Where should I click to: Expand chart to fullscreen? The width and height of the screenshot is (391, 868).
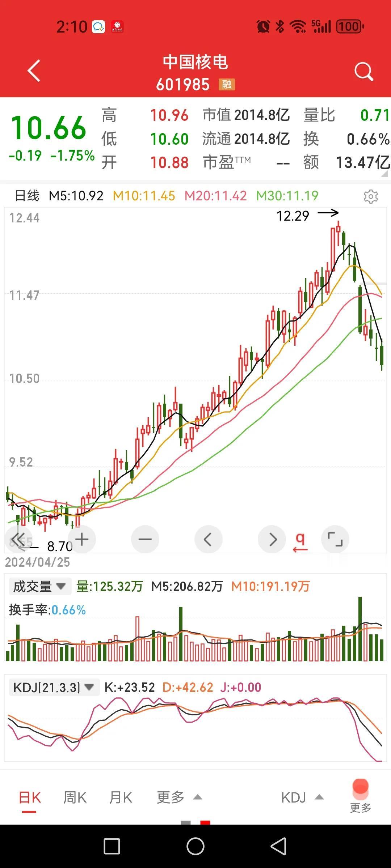pos(335,539)
